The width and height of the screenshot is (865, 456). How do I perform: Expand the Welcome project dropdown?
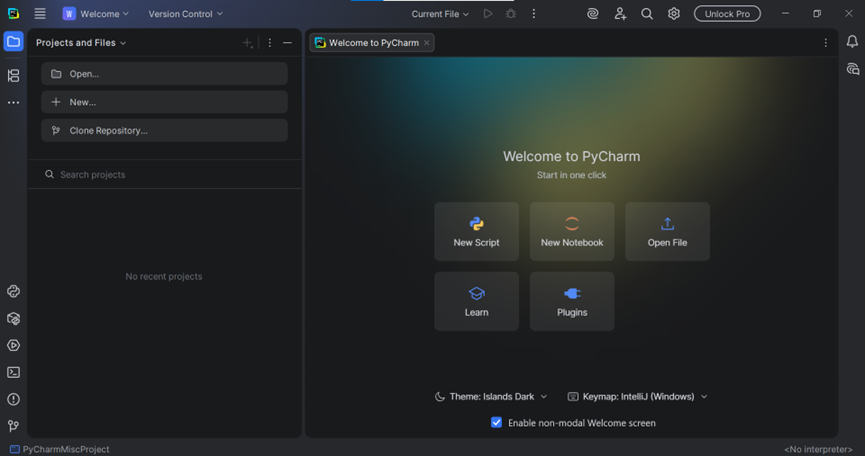coord(96,14)
